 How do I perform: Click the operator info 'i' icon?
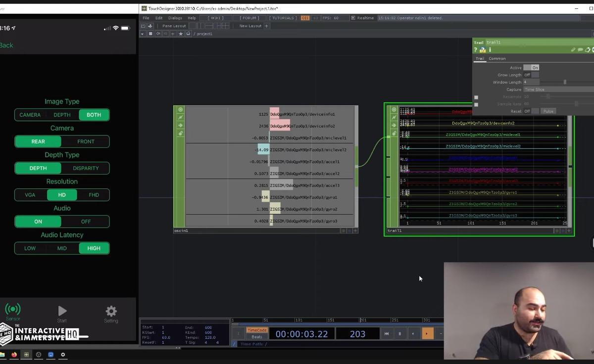490,50
